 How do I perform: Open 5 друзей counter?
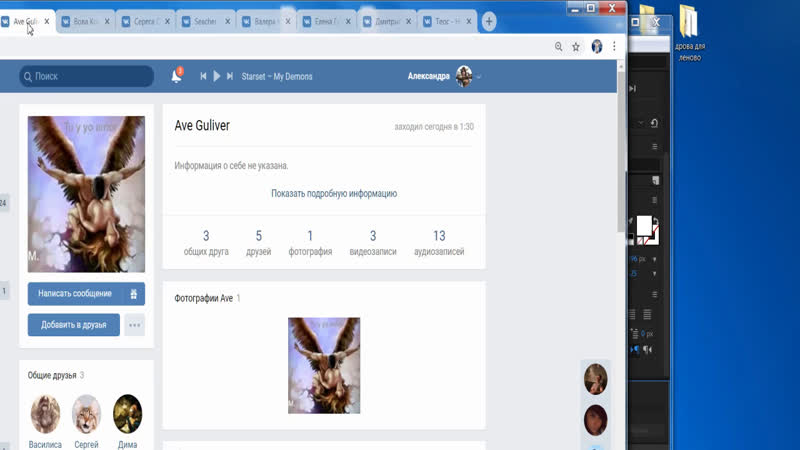coord(259,242)
